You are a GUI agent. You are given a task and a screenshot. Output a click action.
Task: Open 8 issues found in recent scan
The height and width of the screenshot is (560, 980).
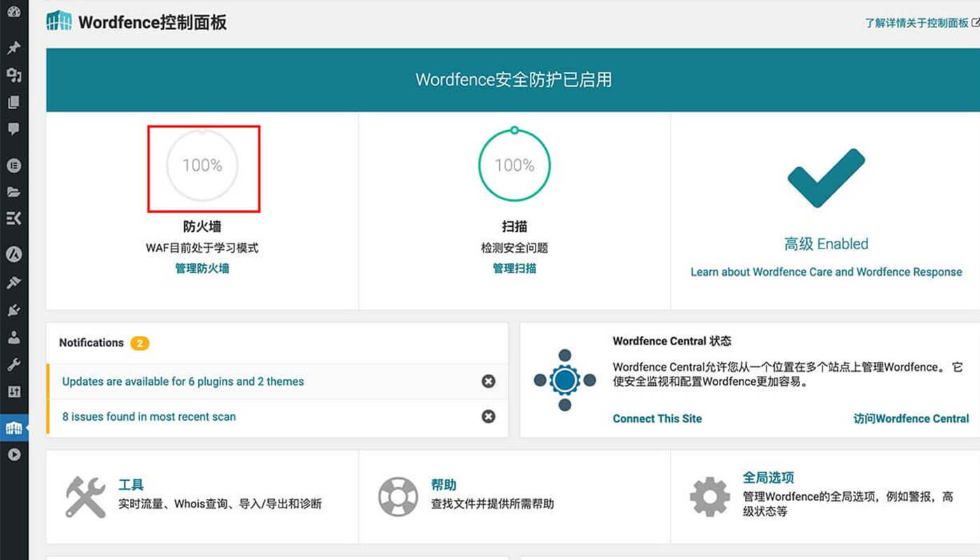pyautogui.click(x=149, y=416)
